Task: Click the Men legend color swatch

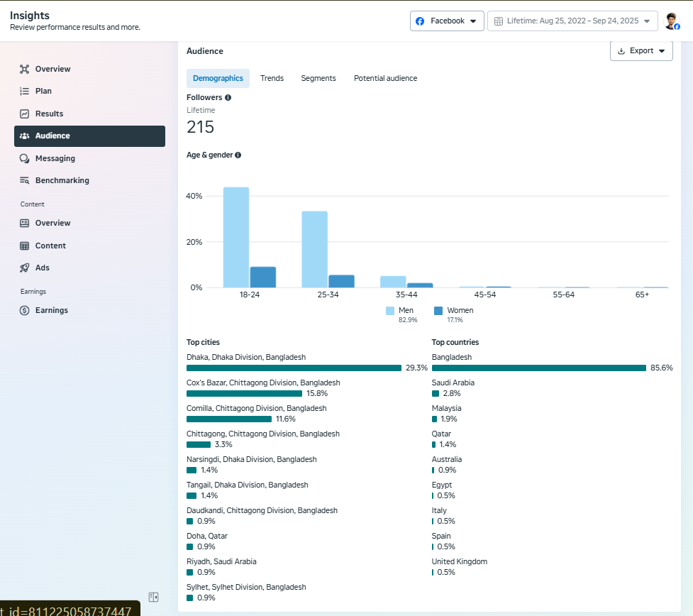Action: 390,311
